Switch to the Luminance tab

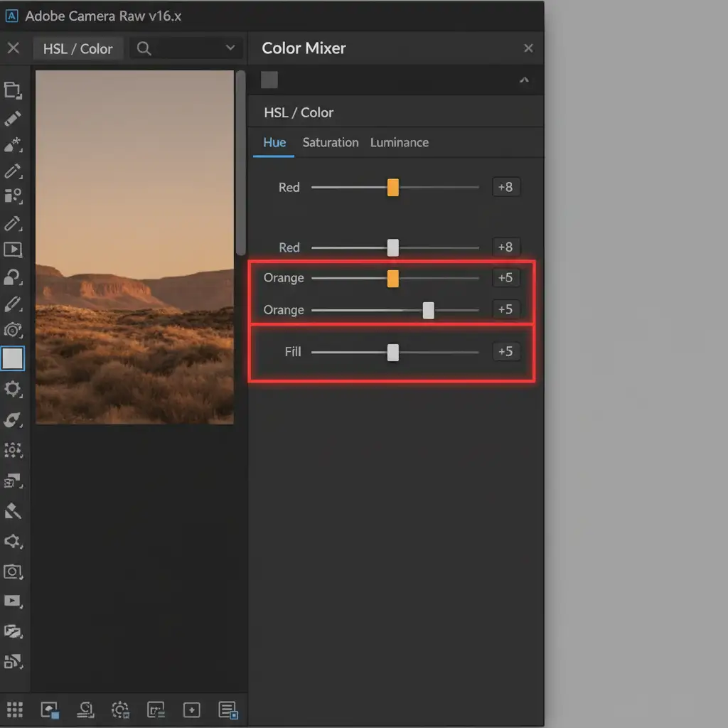(399, 142)
